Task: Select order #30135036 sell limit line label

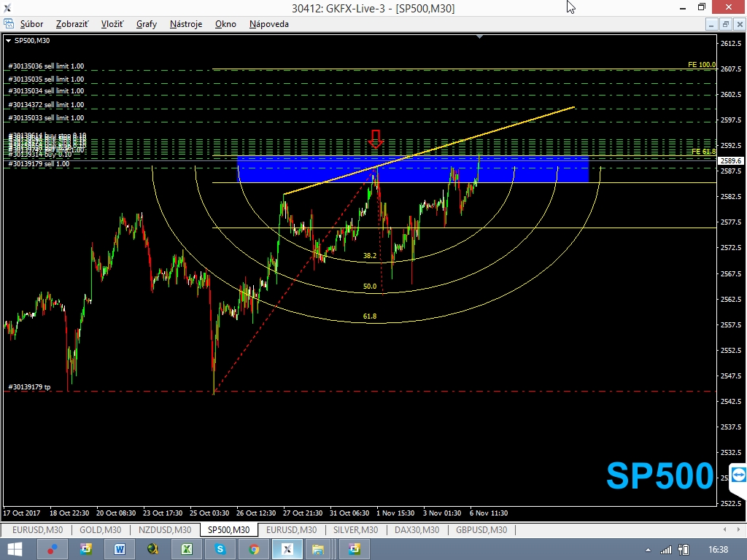Action: pyautogui.click(x=46, y=66)
